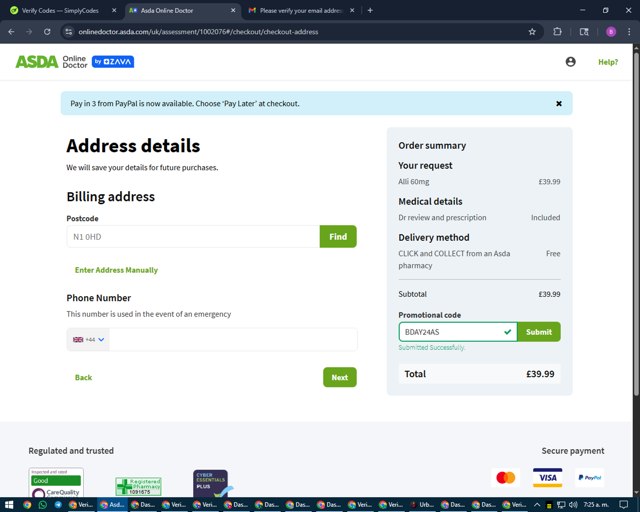Screen dimensions: 640x512
Task: Click the Cyber Essentials Plus badge
Action: tap(211, 483)
